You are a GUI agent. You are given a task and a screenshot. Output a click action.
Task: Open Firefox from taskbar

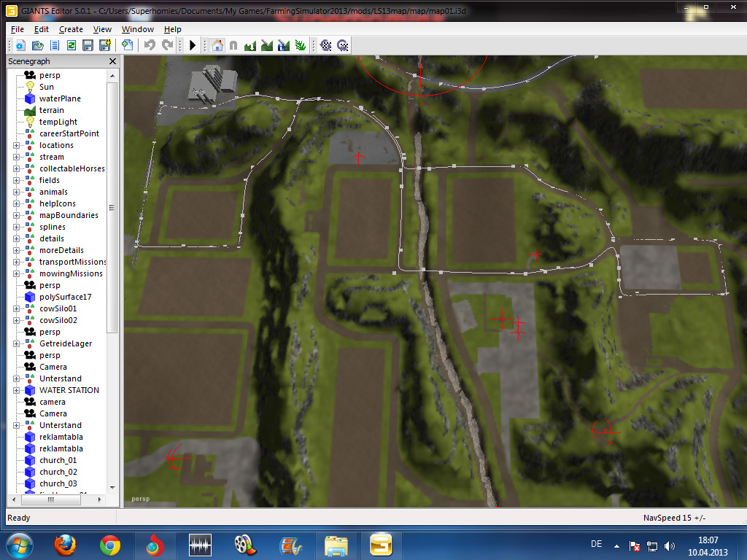[65, 545]
